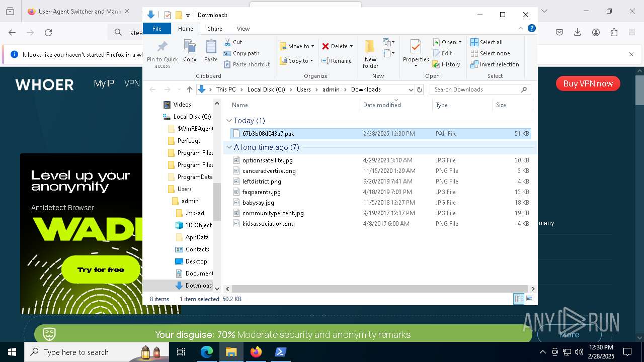Expand the Delete dropdown arrow
Image resolution: width=644 pixels, height=362 pixels.
tap(351, 46)
